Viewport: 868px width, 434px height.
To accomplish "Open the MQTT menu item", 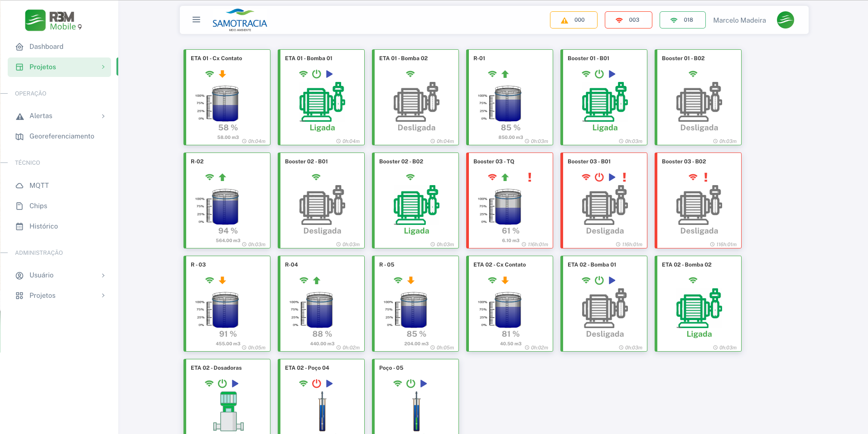I will (x=39, y=186).
